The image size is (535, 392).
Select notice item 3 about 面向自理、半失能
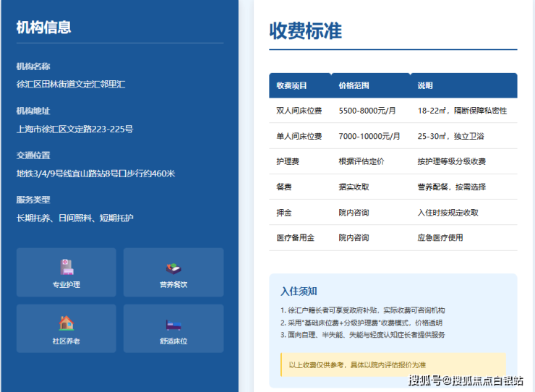[363, 335]
